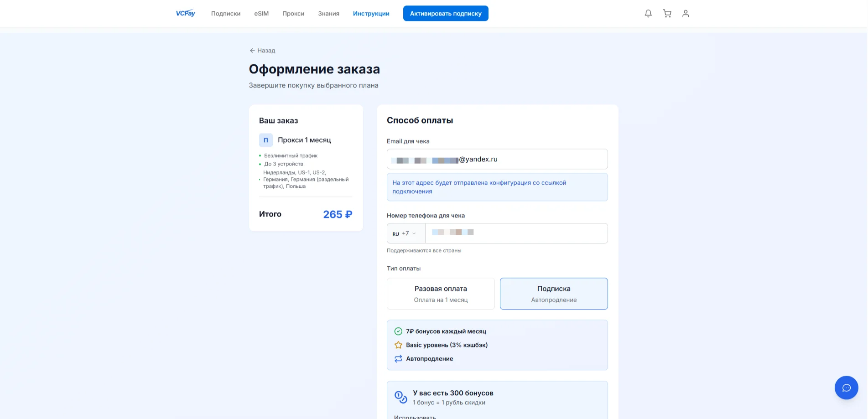Viewport: 868px width, 419px height.
Task: Click the Ваш заказ heading
Action: click(278, 121)
